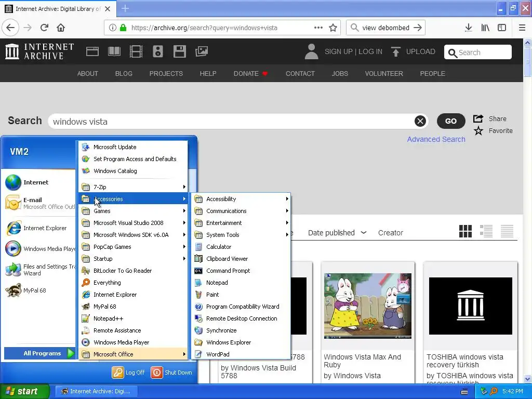This screenshot has width=532, height=399.
Task: Select PROJECTS in archive navigation
Action: click(166, 74)
